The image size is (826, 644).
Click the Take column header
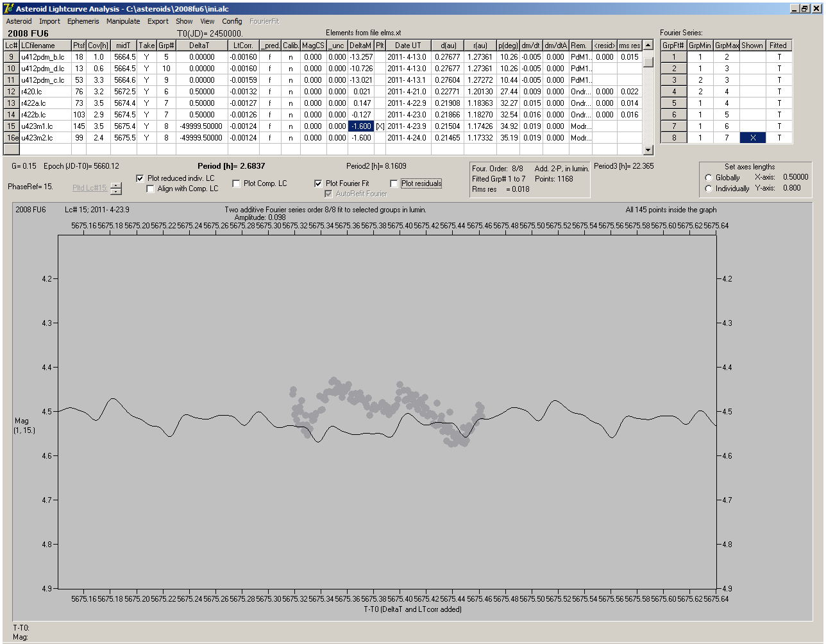pos(147,46)
